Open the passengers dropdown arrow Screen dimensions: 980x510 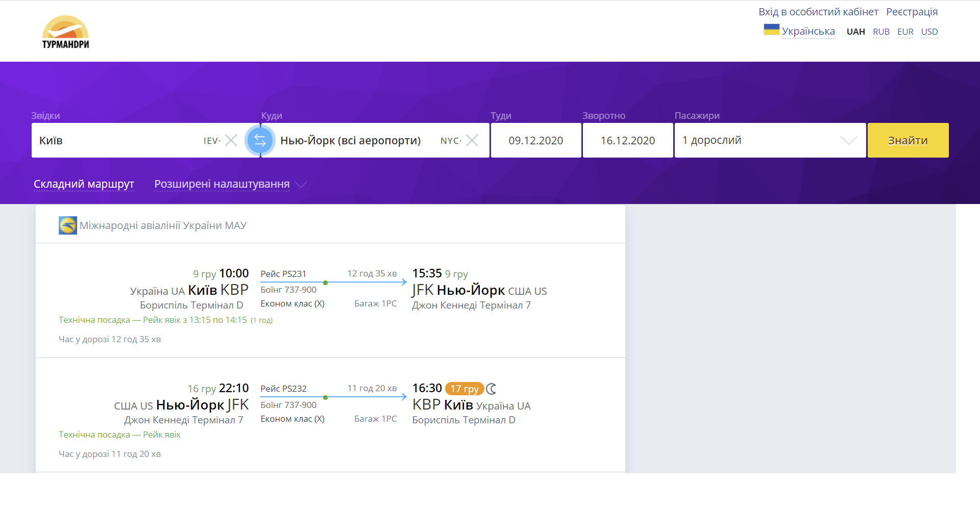pyautogui.click(x=848, y=140)
